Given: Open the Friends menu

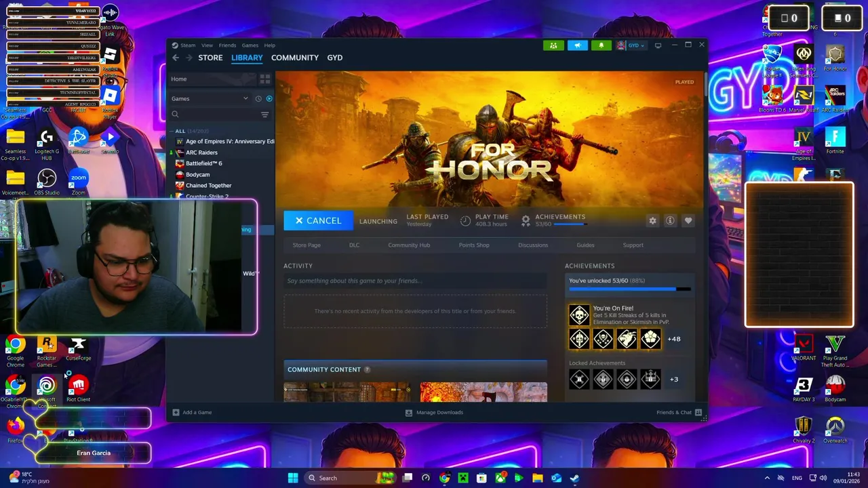Looking at the screenshot, I should tap(227, 45).
